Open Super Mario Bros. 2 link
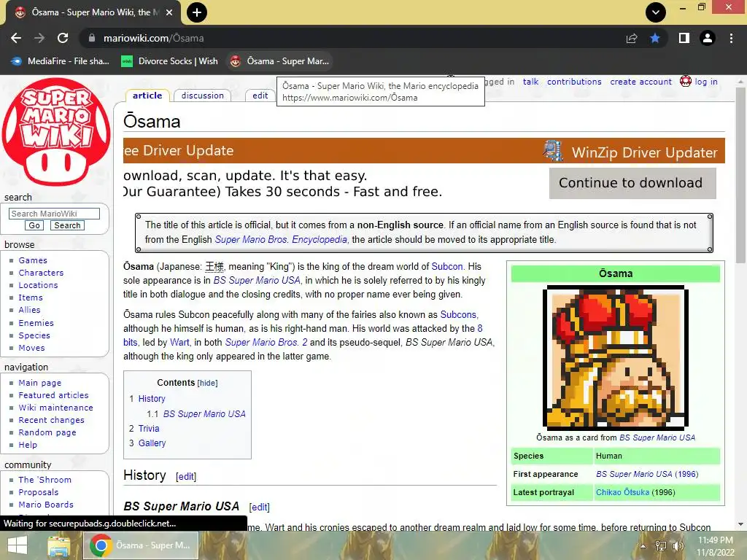Screen dimensions: 747x560 coord(266,343)
